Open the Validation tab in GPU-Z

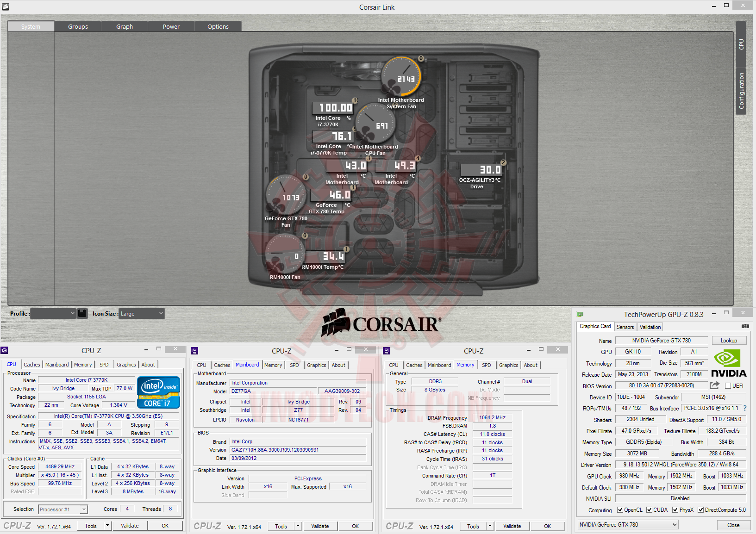point(650,327)
